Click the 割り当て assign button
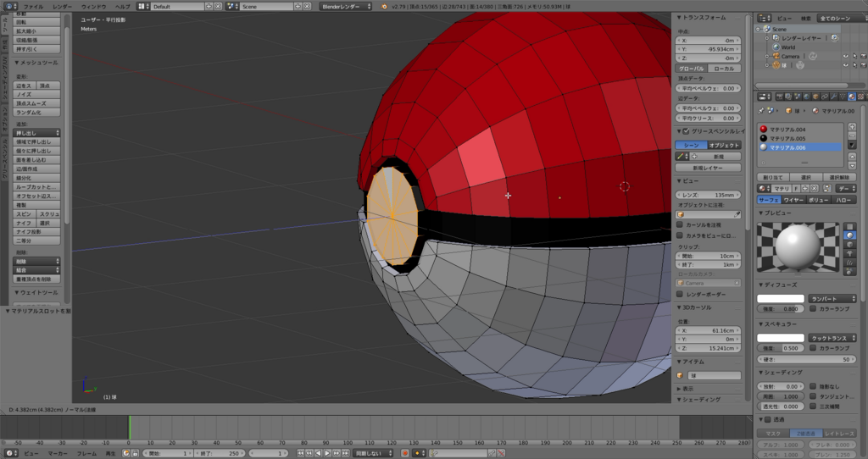Viewport: 868px width, 459px height. click(772, 176)
